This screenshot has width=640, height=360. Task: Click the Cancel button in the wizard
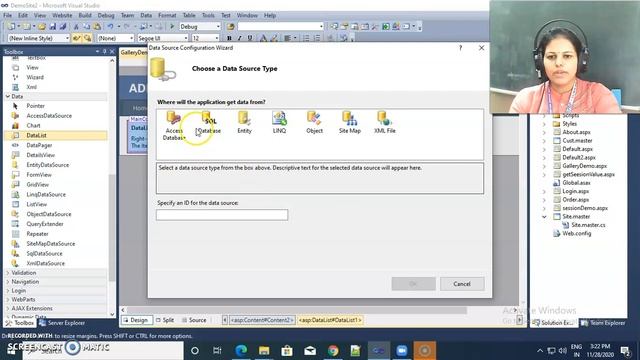462,284
